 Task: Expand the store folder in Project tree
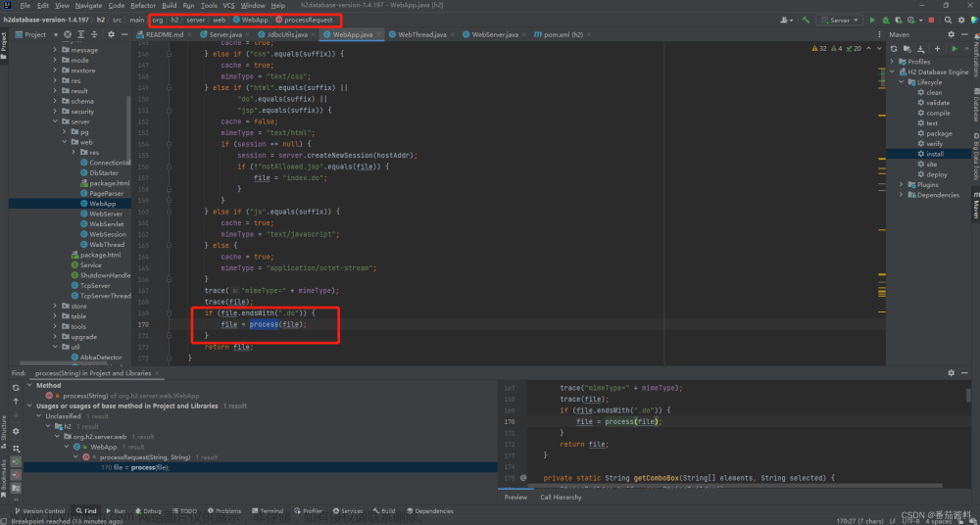click(x=56, y=306)
